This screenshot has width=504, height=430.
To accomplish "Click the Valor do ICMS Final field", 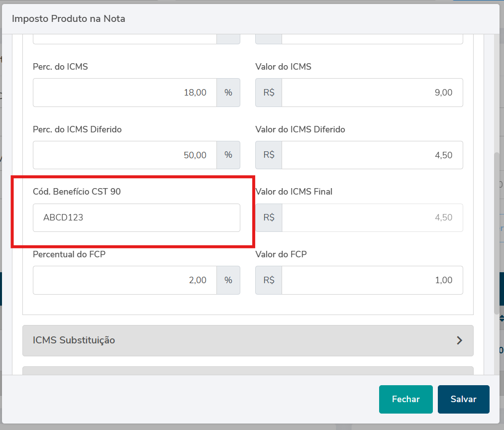I will (372, 217).
